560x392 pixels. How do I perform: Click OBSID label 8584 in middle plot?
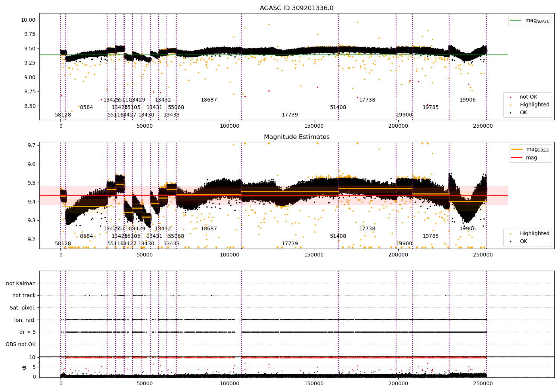(87, 236)
